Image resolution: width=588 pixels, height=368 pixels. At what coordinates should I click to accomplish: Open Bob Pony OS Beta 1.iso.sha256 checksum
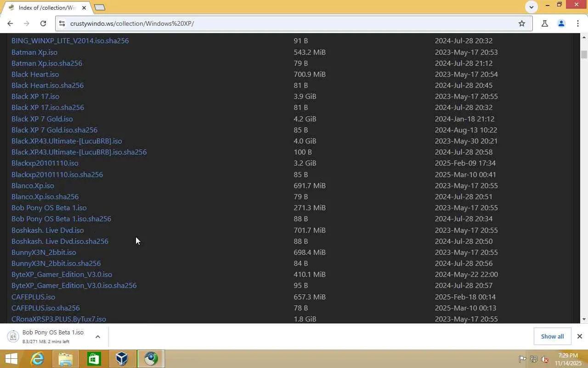61,218
